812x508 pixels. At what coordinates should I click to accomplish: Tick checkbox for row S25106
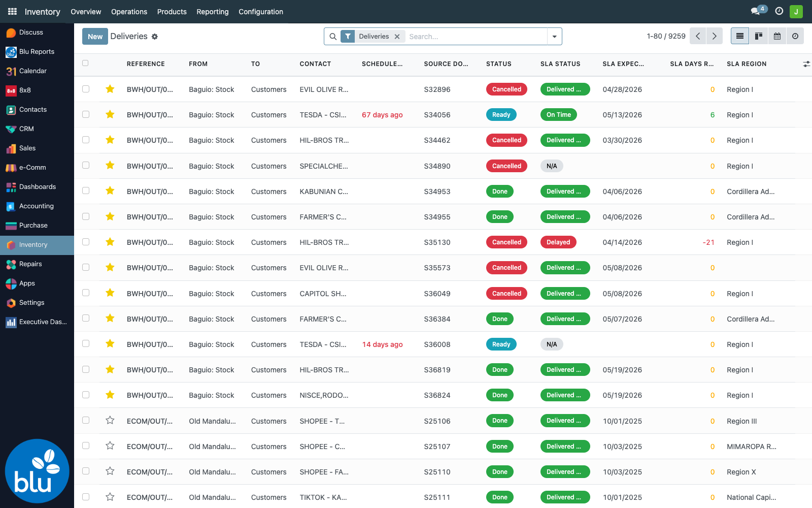coord(86,420)
